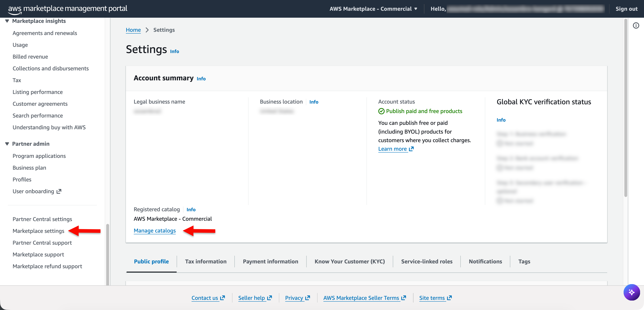
Task: Open Listing performance
Action: coord(38,92)
